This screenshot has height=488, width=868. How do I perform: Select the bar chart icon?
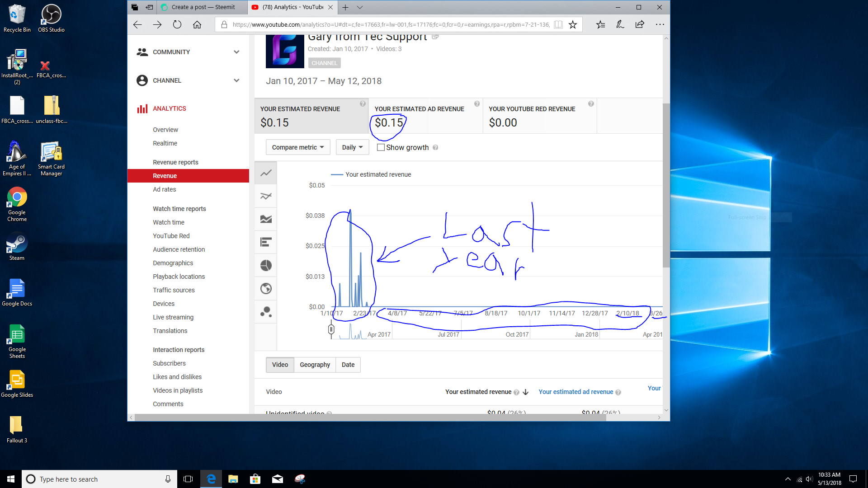[x=266, y=242]
